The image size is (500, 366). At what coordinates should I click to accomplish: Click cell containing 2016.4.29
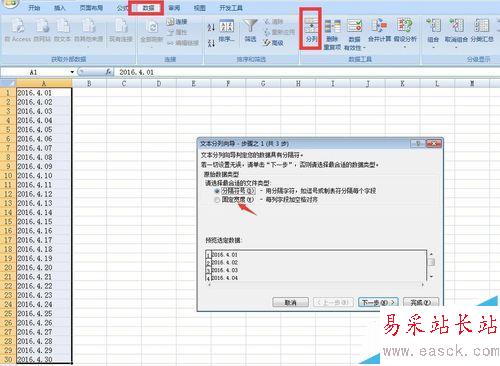point(44,350)
